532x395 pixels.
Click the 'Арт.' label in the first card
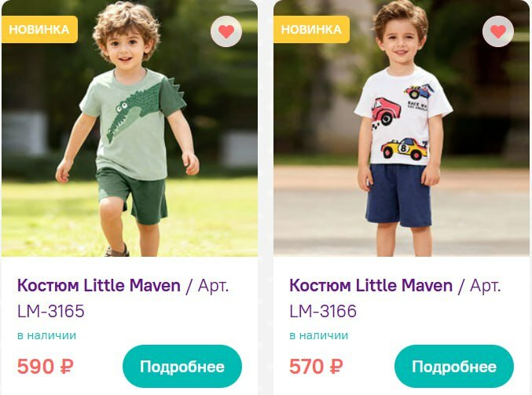(214, 286)
